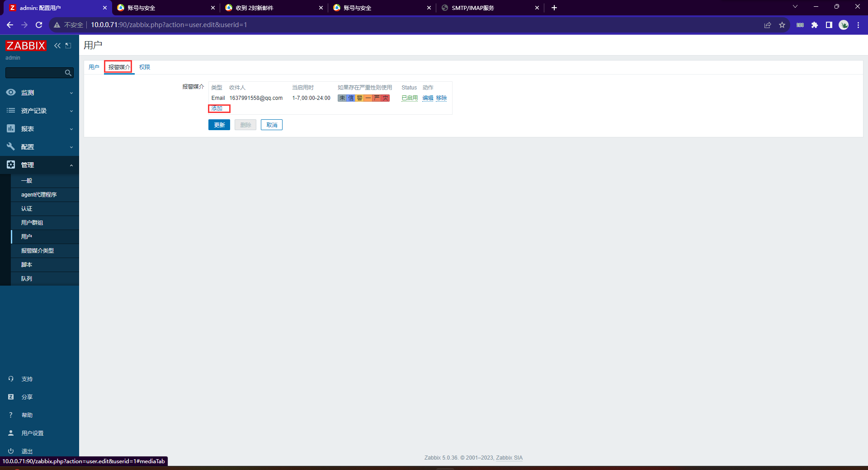Click the question mark icon for 帮助
Image resolution: width=868 pixels, height=470 pixels.
click(11, 415)
